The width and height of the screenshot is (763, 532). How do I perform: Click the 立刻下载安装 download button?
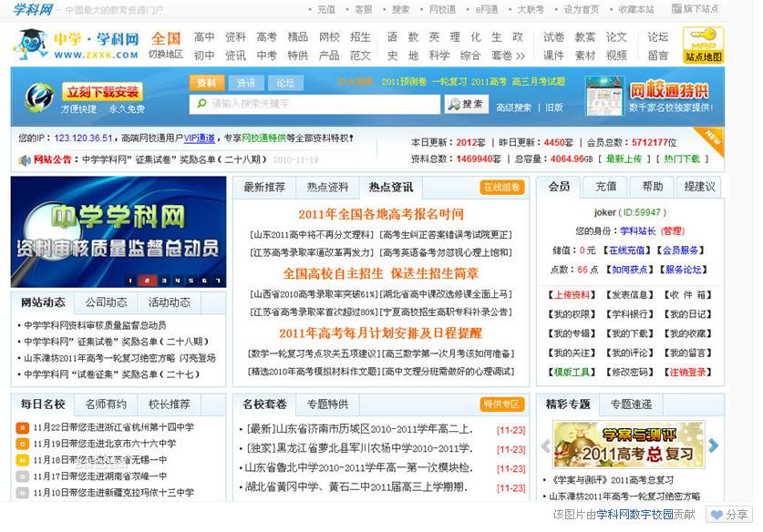click(x=102, y=91)
